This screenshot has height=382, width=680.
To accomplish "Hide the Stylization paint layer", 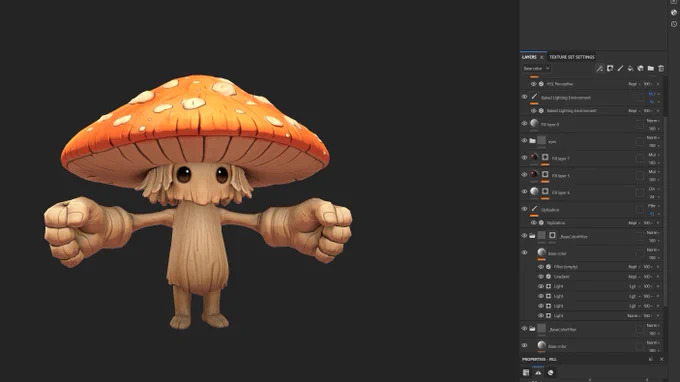I will (x=524, y=209).
